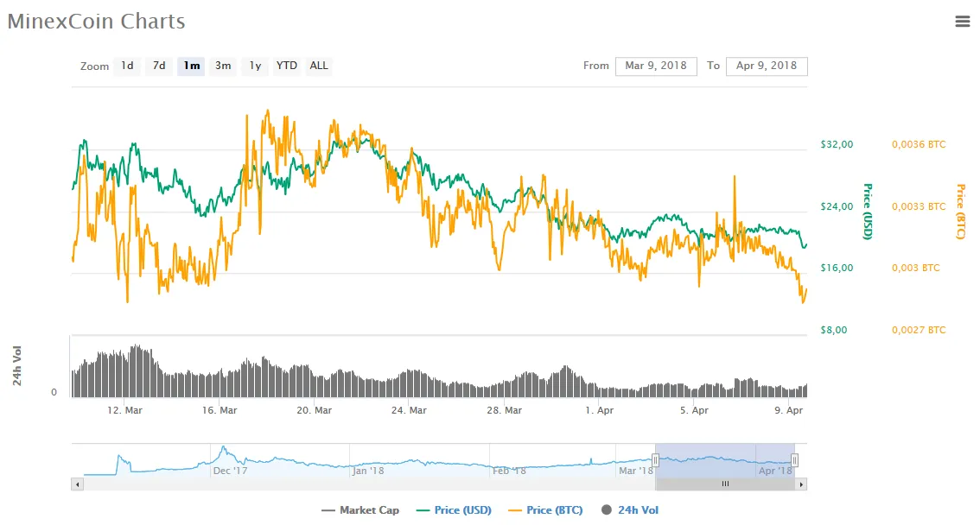
Task: Click the 5. Apr date label
Action: click(694, 410)
